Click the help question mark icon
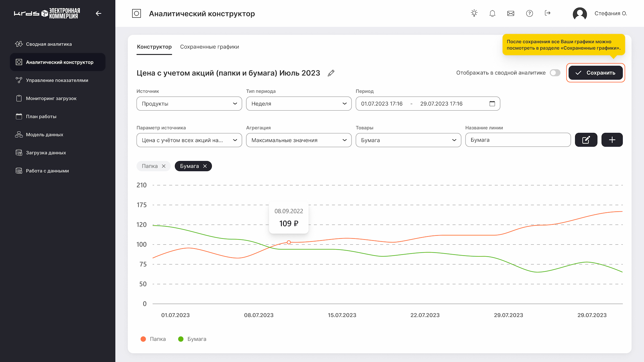The image size is (644, 362). 529,13
